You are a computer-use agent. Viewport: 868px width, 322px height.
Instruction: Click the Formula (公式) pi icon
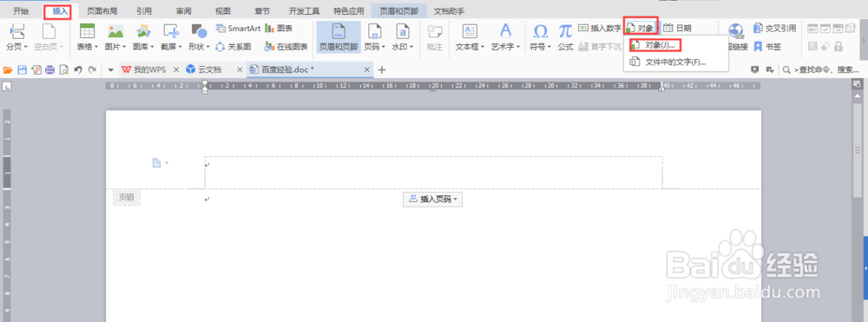565,31
